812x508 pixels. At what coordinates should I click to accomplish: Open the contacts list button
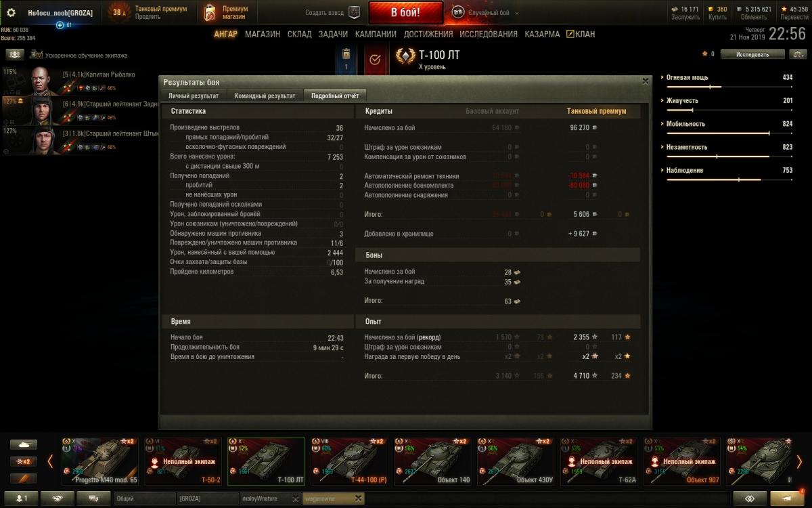click(22, 499)
